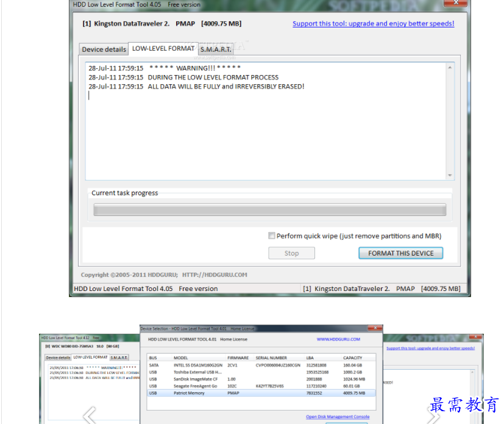Click Copyright HDDGURU.COM footer text
Screen dimensions: 504x424
coord(164,275)
